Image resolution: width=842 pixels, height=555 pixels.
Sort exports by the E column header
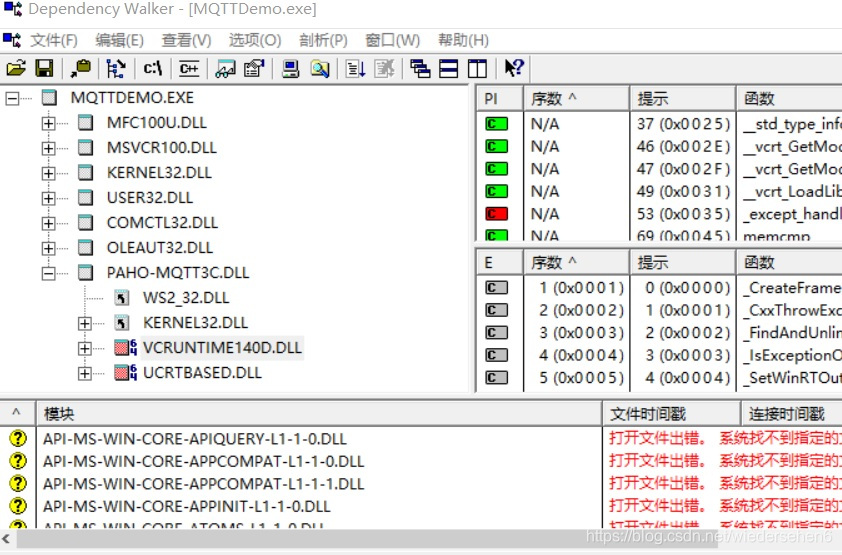click(499, 262)
